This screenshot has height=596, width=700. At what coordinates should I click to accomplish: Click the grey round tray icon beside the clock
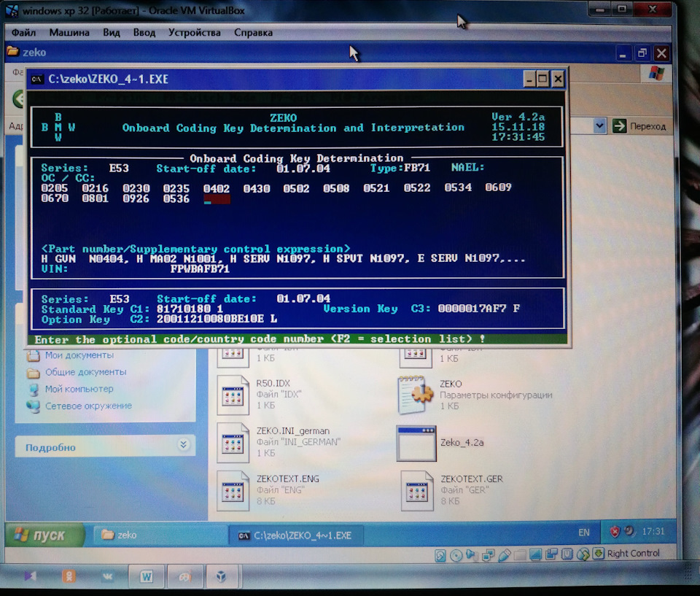(x=629, y=531)
